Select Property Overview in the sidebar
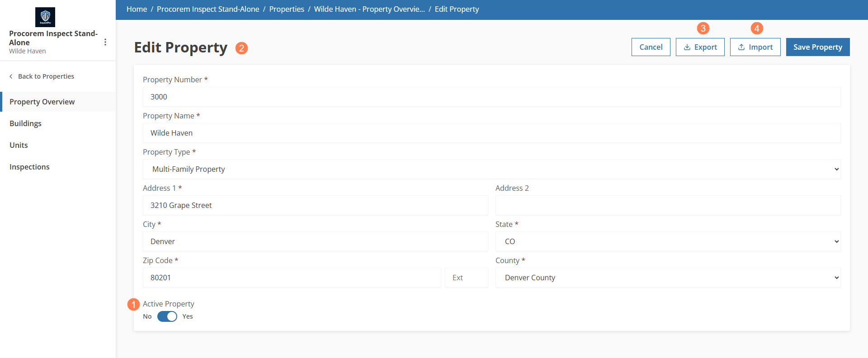 [x=58, y=102]
